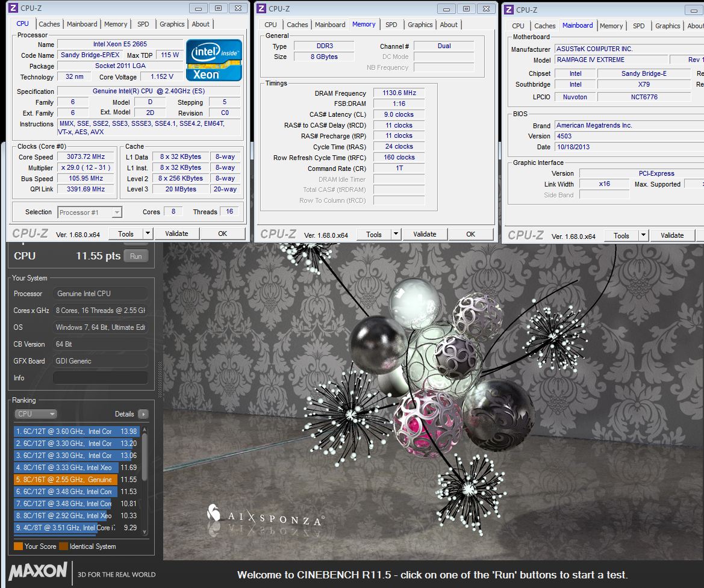
Task: Select ranking entry 1 with 13.98 score
Action: [76, 432]
